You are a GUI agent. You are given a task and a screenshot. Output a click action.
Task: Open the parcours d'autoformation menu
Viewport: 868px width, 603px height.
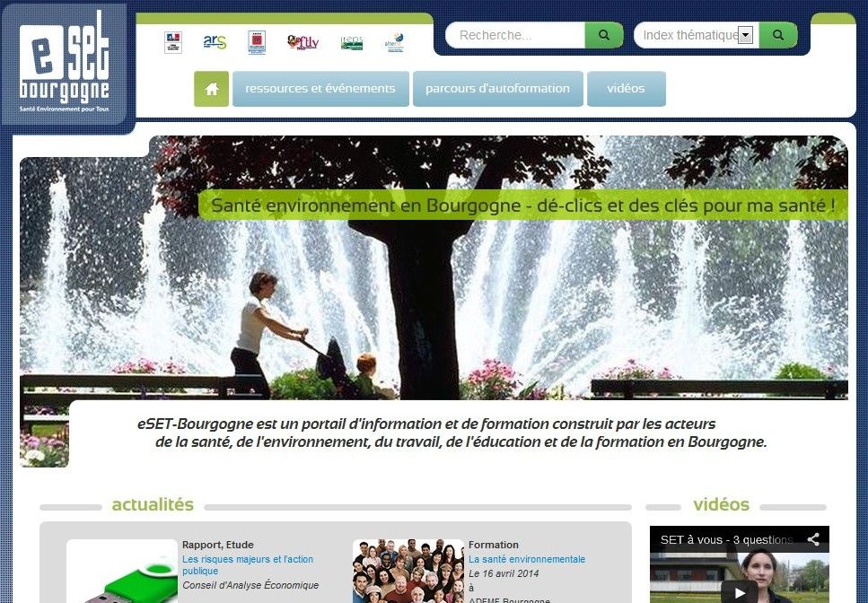pos(497,89)
